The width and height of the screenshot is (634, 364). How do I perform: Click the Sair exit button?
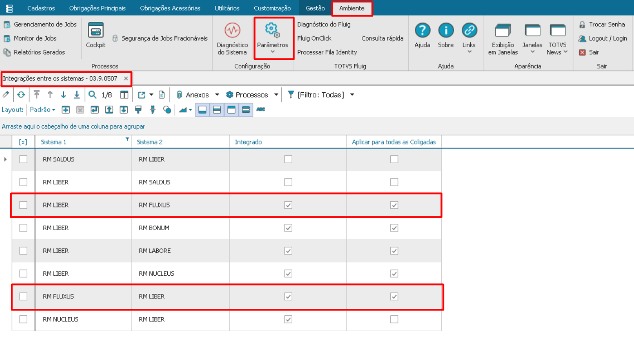[589, 52]
